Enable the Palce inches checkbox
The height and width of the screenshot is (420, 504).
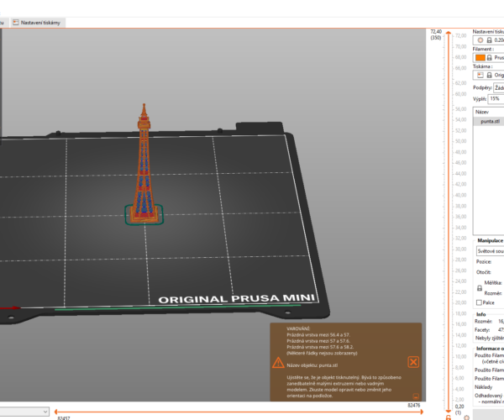click(479, 302)
